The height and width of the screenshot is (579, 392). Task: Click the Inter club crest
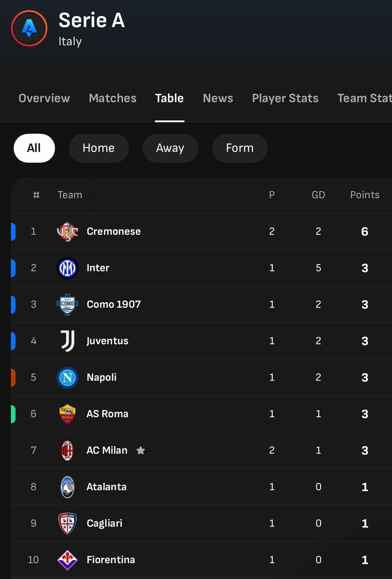pos(67,268)
